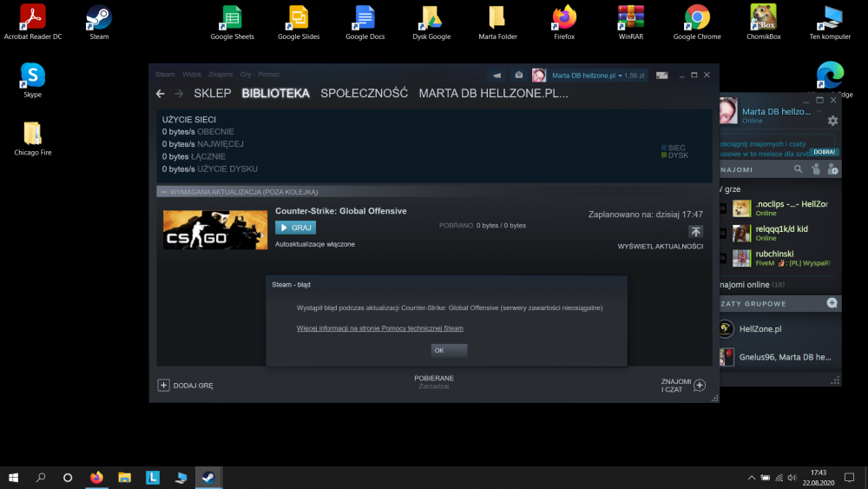Select friend rubchinski
The image size is (868, 489).
(x=780, y=258)
